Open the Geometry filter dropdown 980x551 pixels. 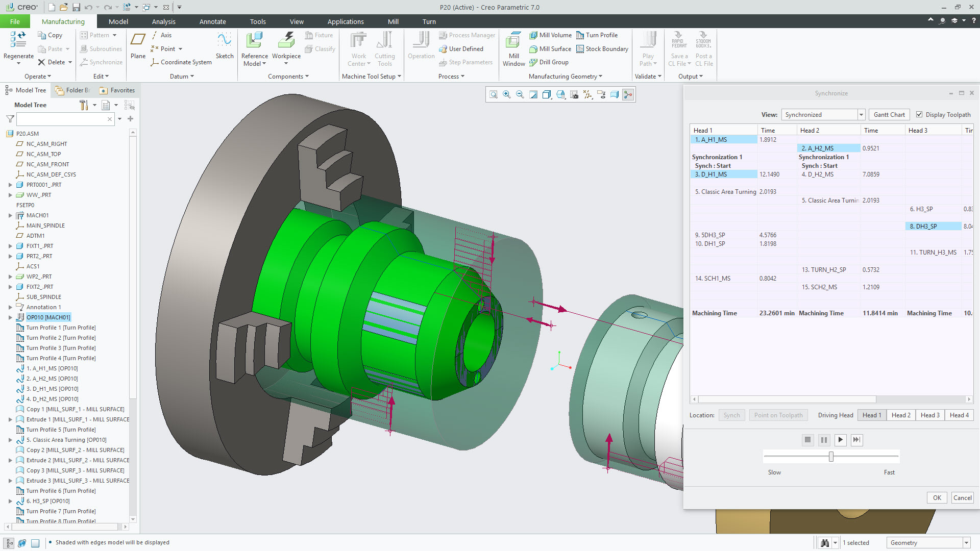click(966, 542)
